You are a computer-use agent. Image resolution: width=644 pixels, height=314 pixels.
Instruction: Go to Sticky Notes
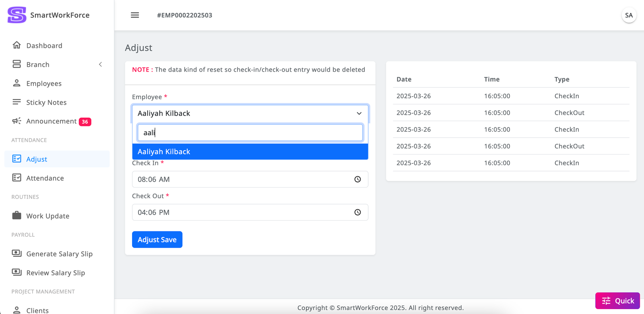tap(46, 102)
